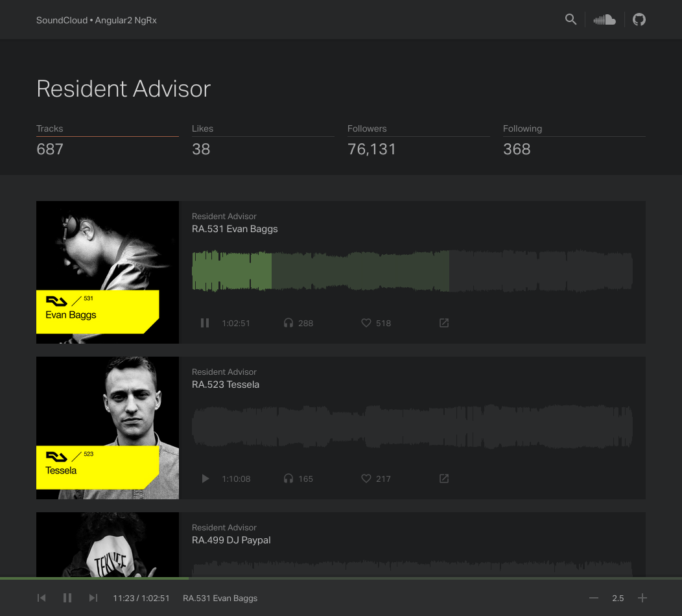Decrease volume with the minus button
682x616 pixels.
click(593, 598)
